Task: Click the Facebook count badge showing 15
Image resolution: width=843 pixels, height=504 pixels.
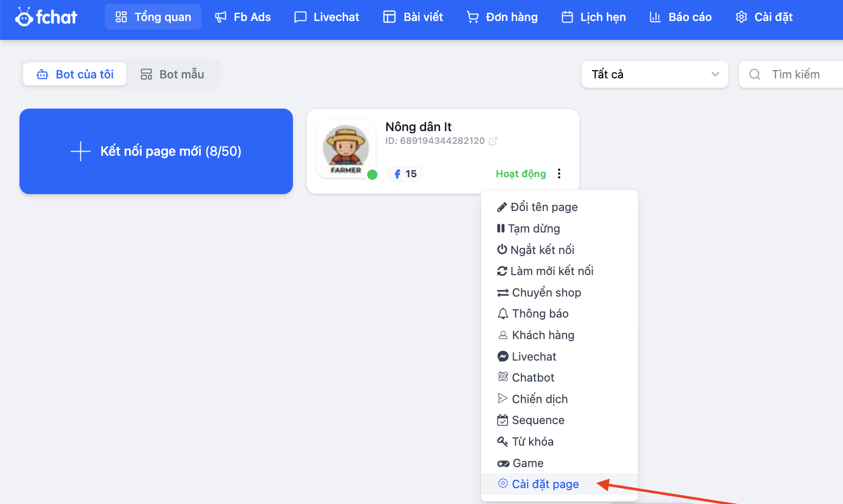Action: 405,174
